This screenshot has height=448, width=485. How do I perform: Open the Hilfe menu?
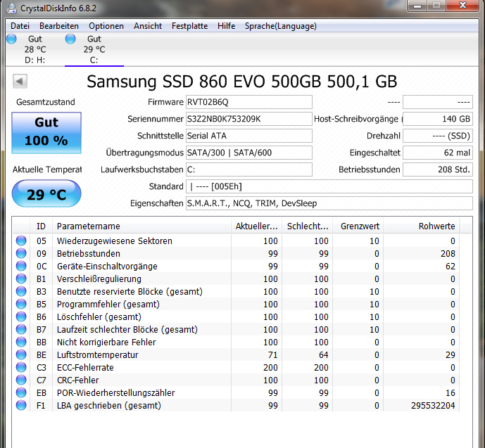(226, 26)
